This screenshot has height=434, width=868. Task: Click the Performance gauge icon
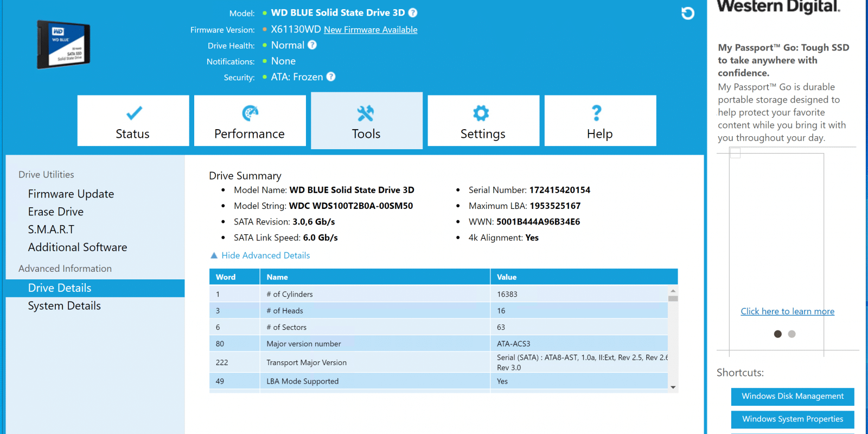pyautogui.click(x=250, y=113)
